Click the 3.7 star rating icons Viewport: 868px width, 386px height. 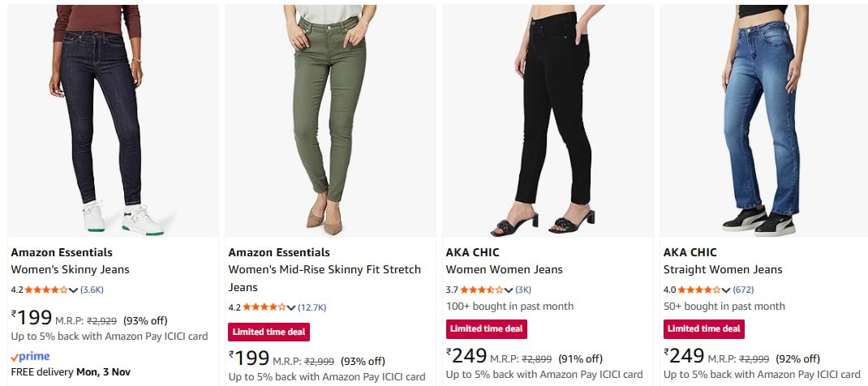(x=482, y=289)
